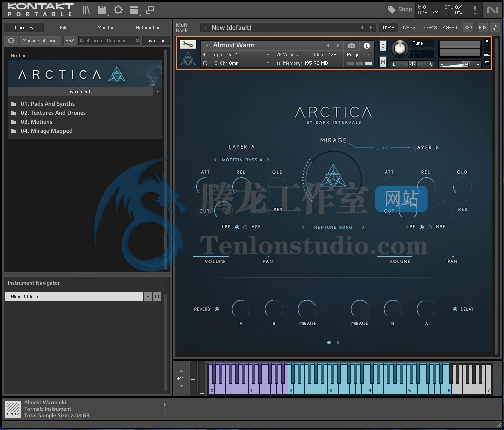Switch to the Libraries tab

(24, 28)
